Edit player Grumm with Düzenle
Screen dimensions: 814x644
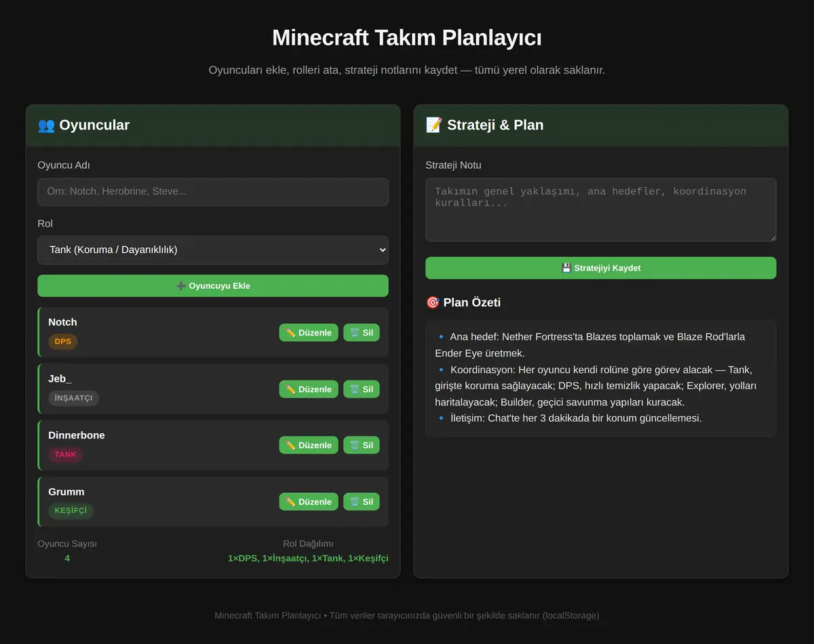click(x=309, y=502)
